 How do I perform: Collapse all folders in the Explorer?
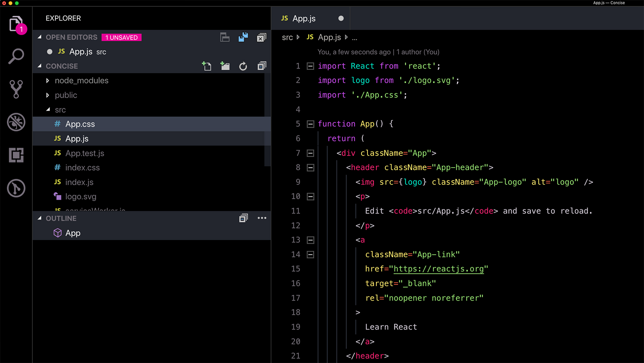262,66
